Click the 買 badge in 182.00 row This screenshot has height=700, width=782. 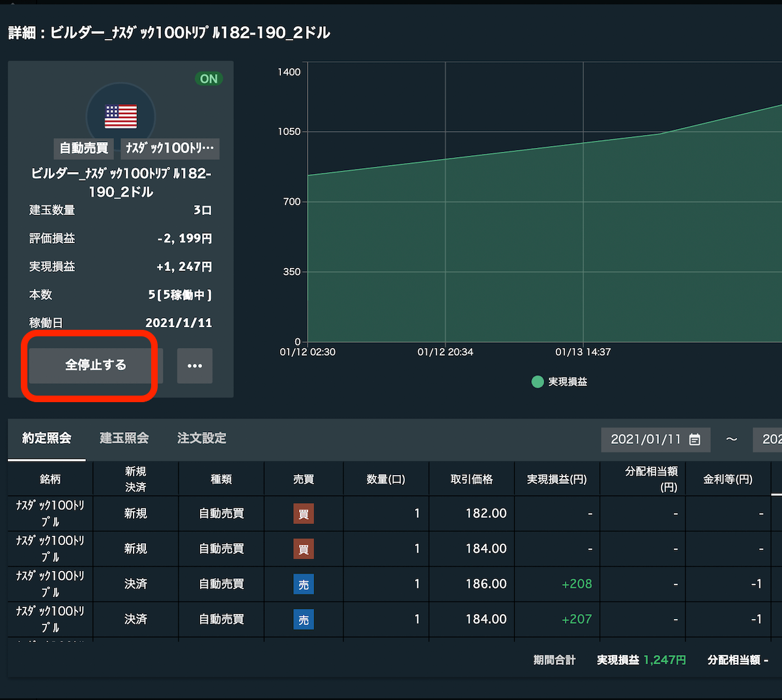coord(304,514)
